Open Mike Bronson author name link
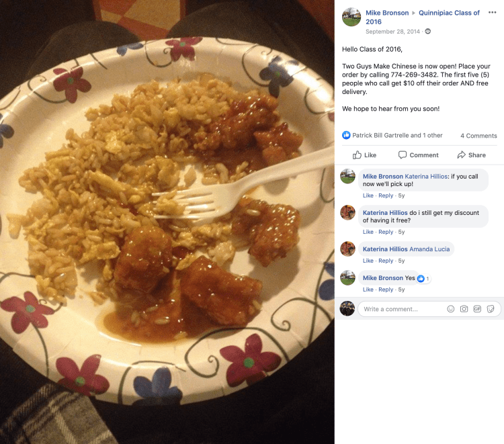This screenshot has width=504, height=444. (387, 13)
